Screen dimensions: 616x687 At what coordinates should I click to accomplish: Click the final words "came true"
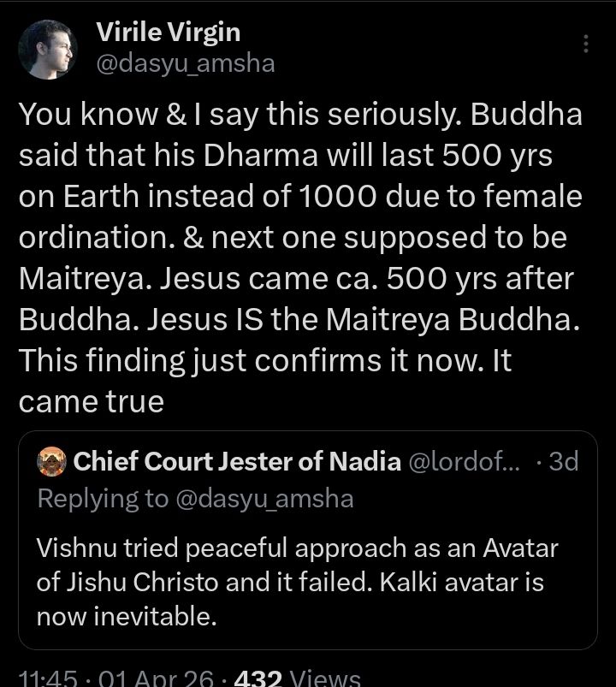click(x=91, y=401)
